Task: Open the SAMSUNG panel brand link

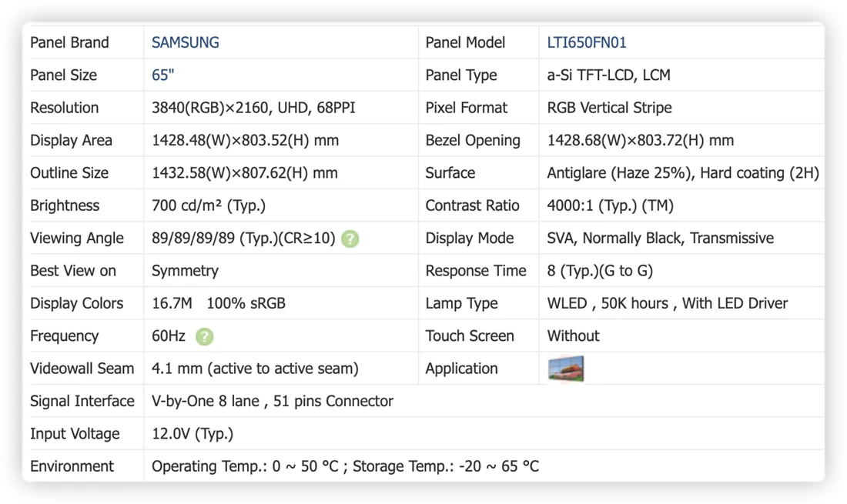Action: pos(186,42)
